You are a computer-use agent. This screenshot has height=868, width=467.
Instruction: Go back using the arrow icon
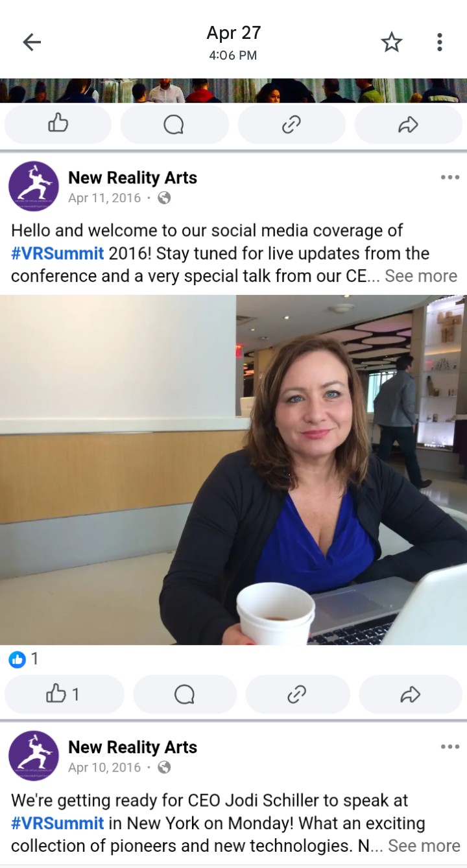tap(32, 43)
